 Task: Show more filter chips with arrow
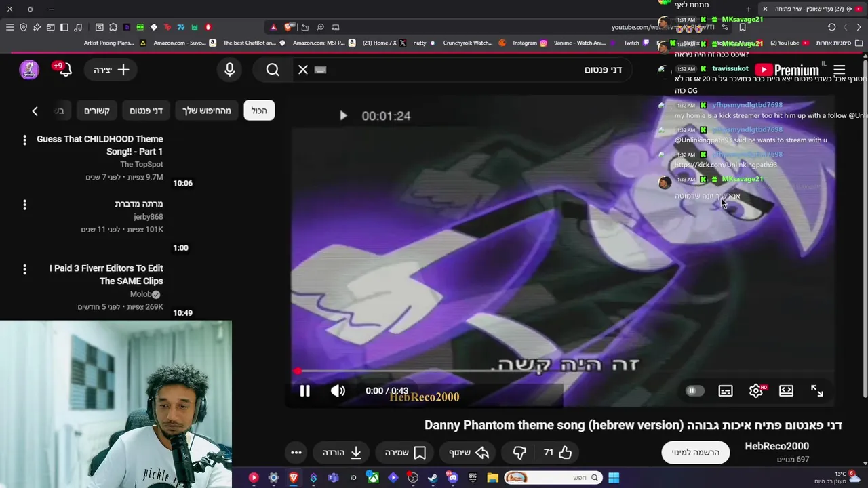point(35,110)
